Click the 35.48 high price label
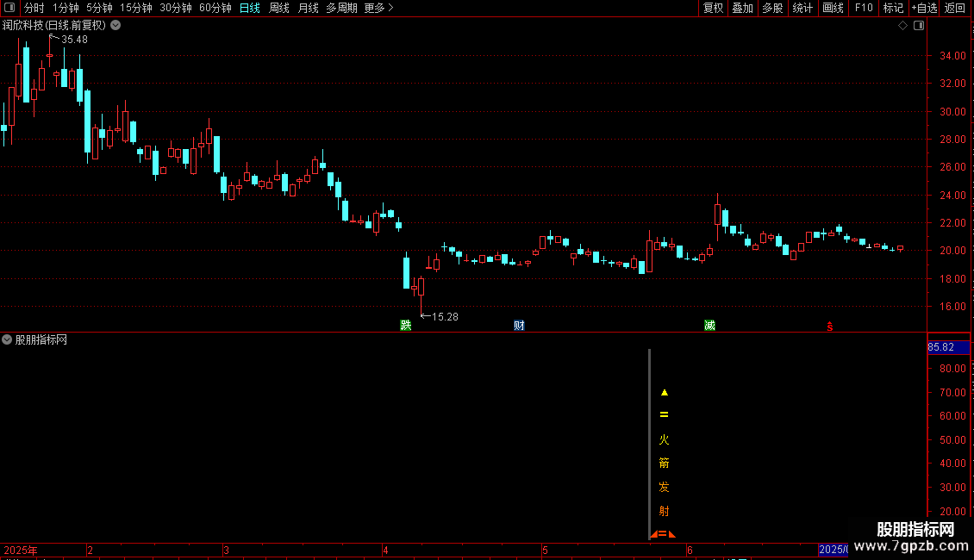 pyautogui.click(x=74, y=40)
